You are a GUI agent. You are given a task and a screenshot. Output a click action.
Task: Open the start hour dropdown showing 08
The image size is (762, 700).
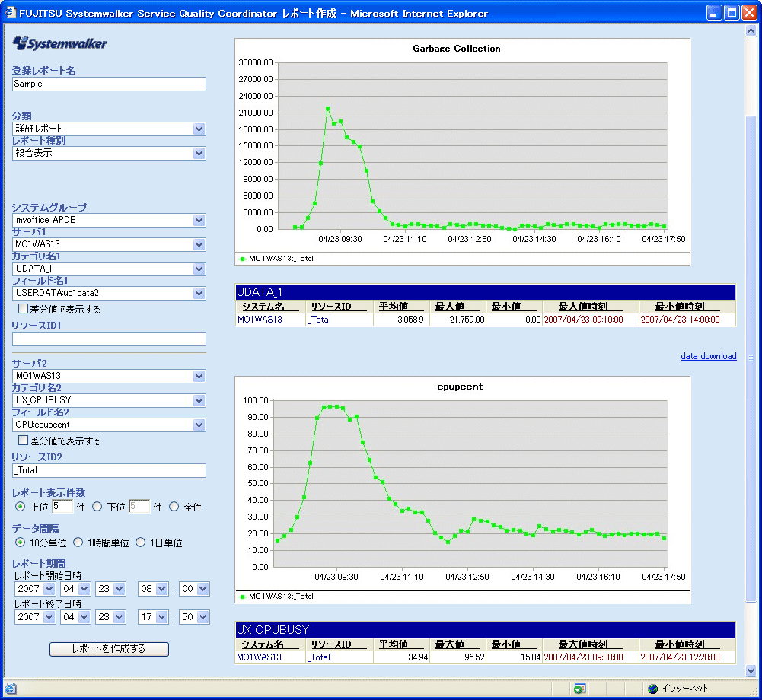pos(153,589)
